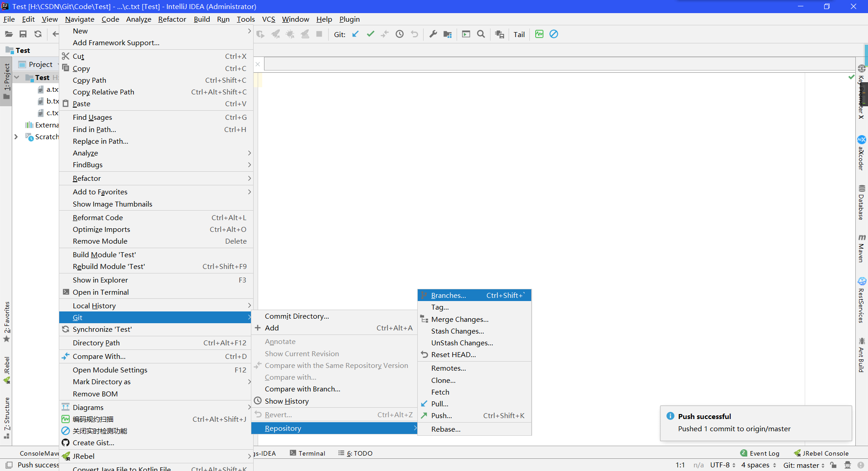868x471 pixels.
Task: Expand the Local History submenu
Action: pos(156,306)
